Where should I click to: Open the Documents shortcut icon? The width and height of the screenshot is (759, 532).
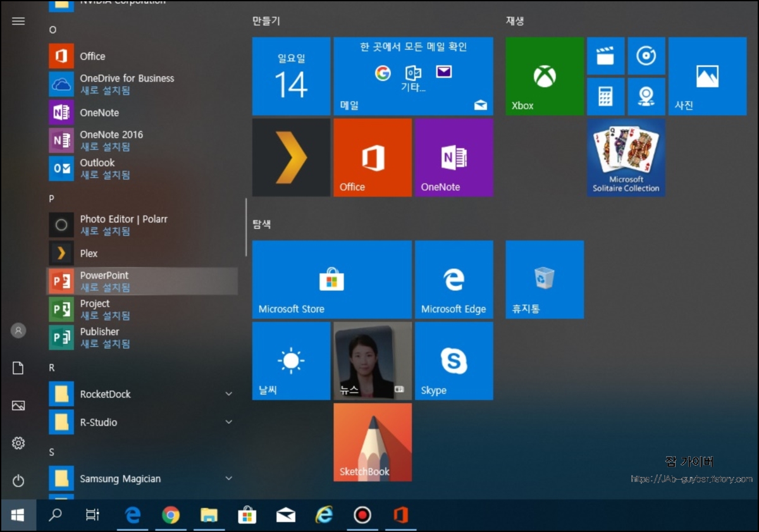point(18,368)
